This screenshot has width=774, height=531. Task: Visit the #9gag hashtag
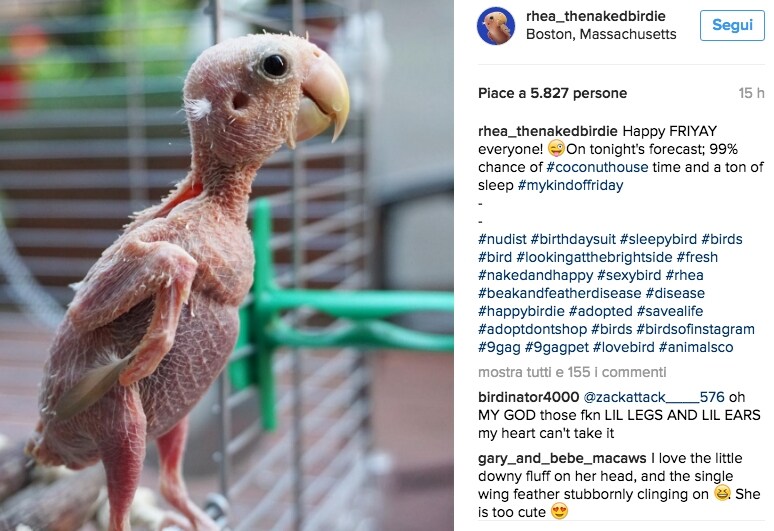[x=499, y=347]
